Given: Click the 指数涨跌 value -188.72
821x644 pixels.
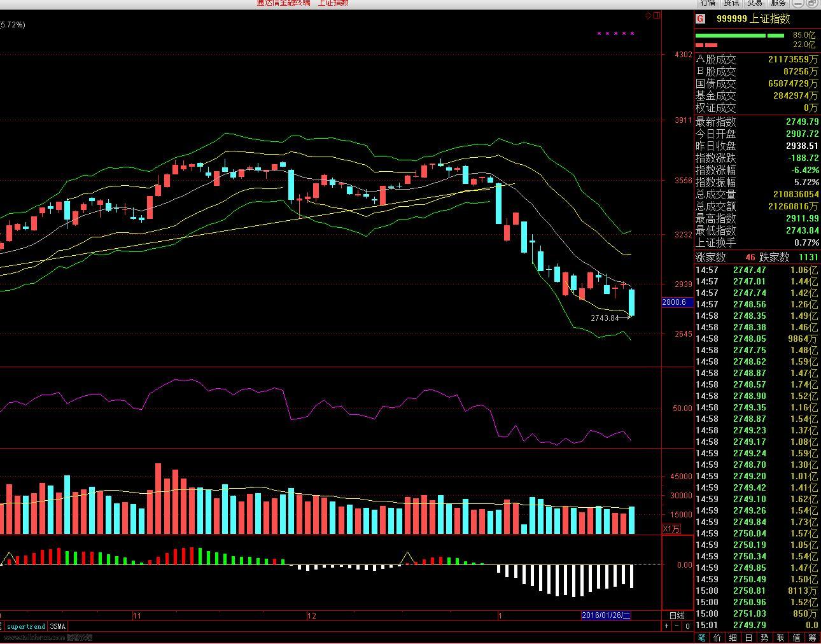Looking at the screenshot, I should (804, 158).
